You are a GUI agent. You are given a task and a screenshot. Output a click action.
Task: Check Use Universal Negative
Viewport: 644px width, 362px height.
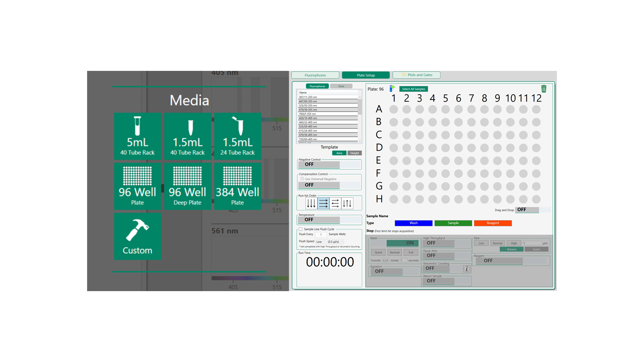tap(302, 178)
